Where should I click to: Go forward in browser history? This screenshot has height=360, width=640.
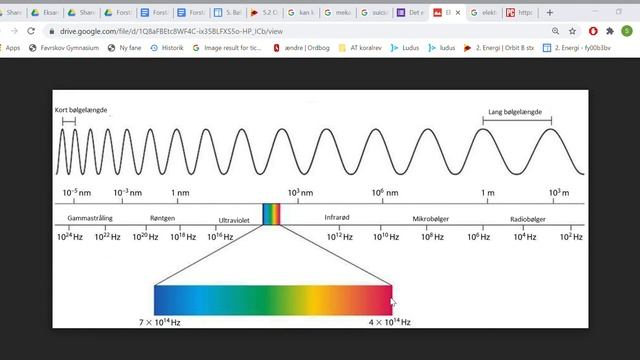point(14,31)
